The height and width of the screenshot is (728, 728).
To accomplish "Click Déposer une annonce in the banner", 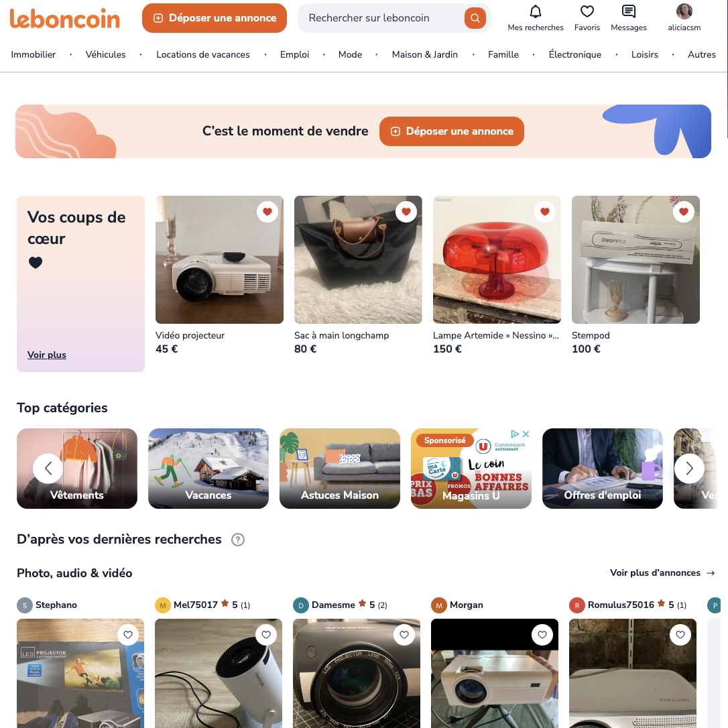I will point(451,131).
